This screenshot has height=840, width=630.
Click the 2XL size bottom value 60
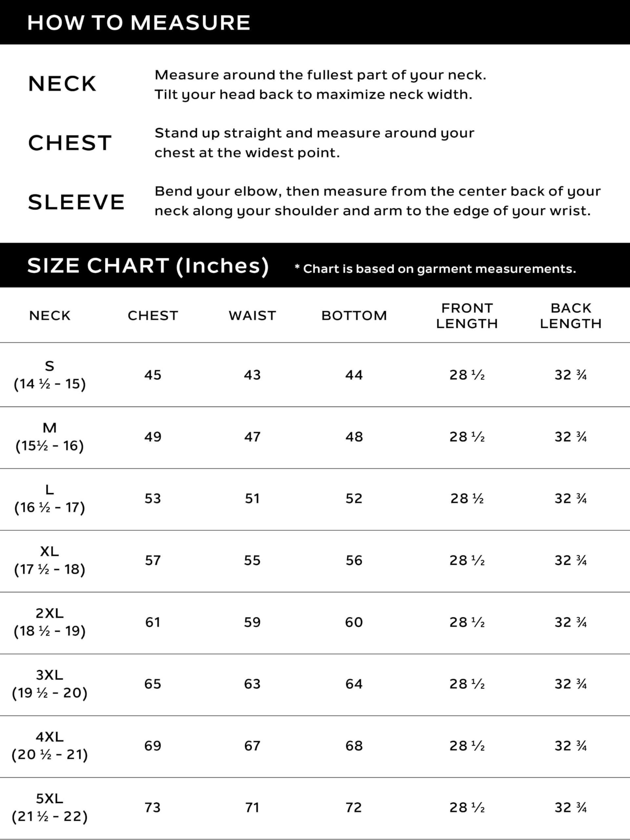click(354, 622)
